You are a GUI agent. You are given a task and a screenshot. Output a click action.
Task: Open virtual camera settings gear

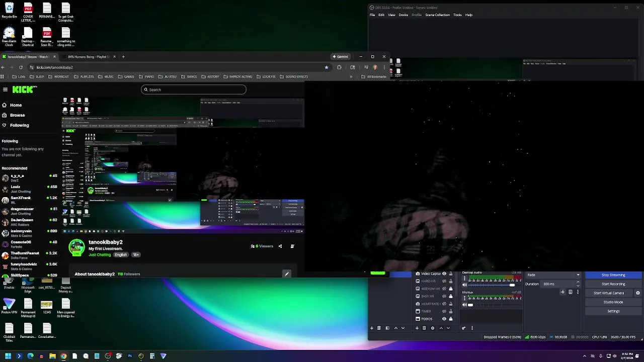(x=638, y=293)
